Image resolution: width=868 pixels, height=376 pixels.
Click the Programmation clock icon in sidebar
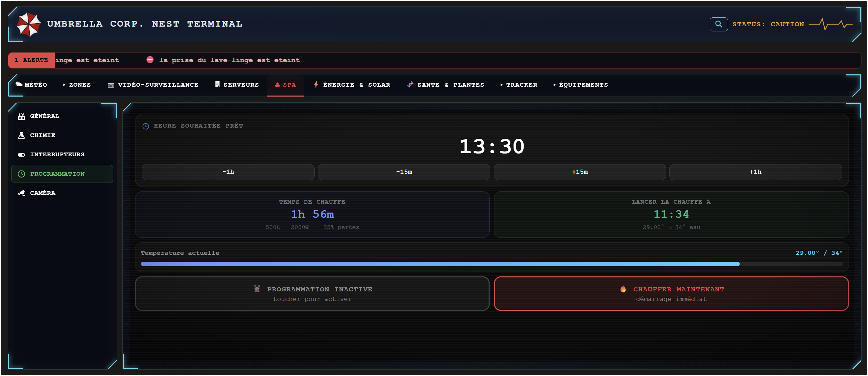click(x=21, y=174)
